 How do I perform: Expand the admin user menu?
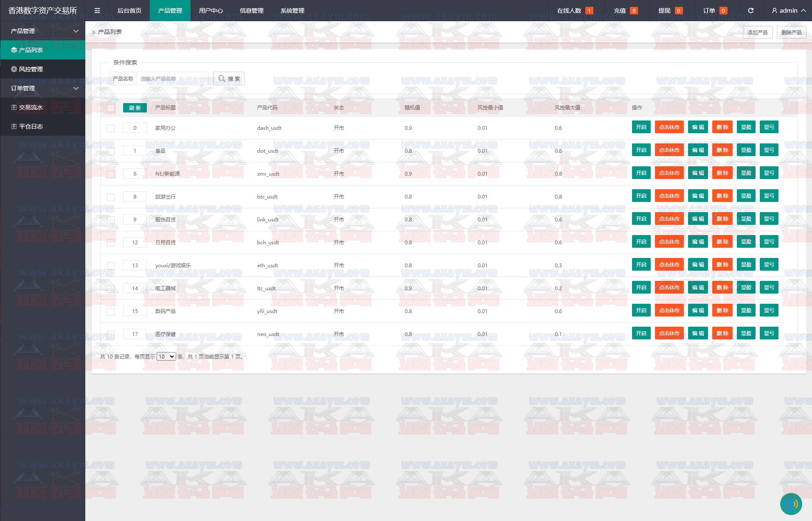[789, 11]
